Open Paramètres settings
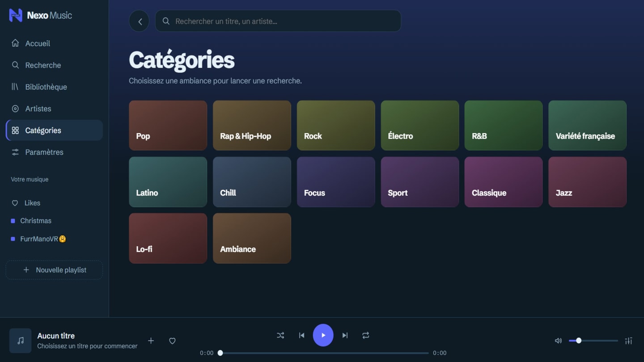The width and height of the screenshot is (644, 362). click(x=54, y=152)
